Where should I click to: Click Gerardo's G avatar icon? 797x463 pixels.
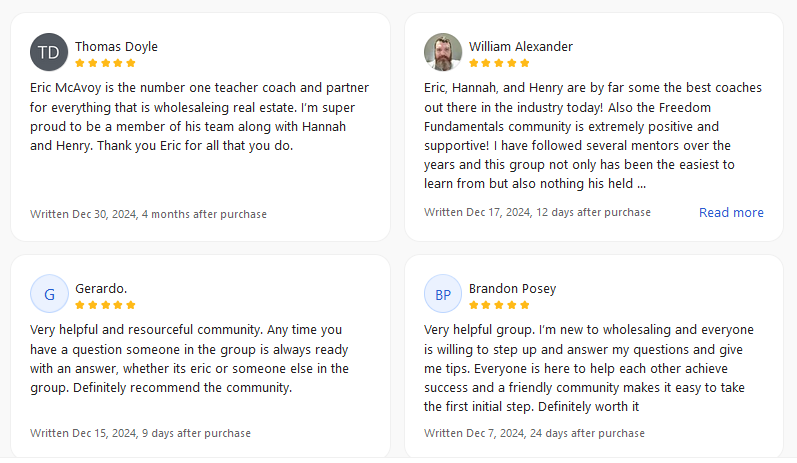(x=49, y=294)
